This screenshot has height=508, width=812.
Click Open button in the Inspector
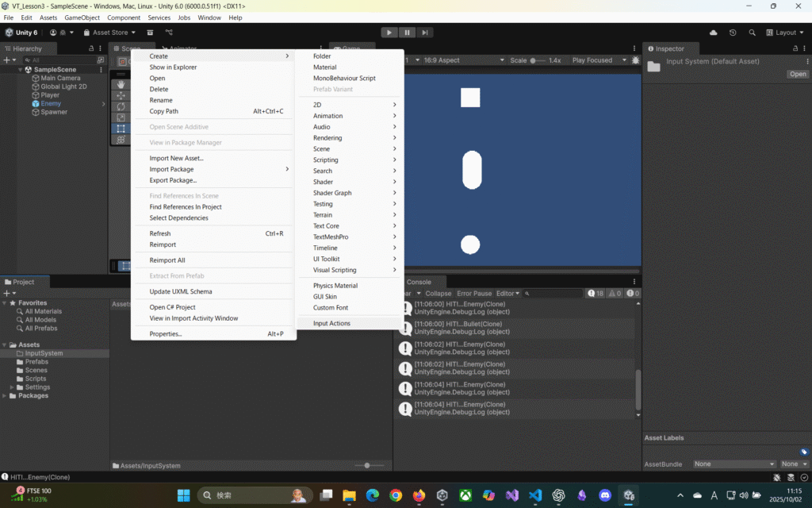797,74
